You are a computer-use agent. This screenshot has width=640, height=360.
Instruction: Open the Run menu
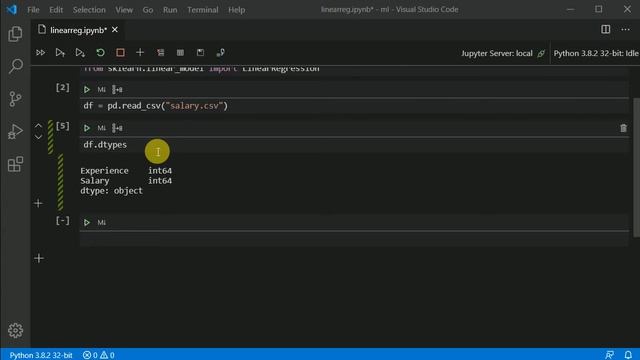tap(170, 9)
